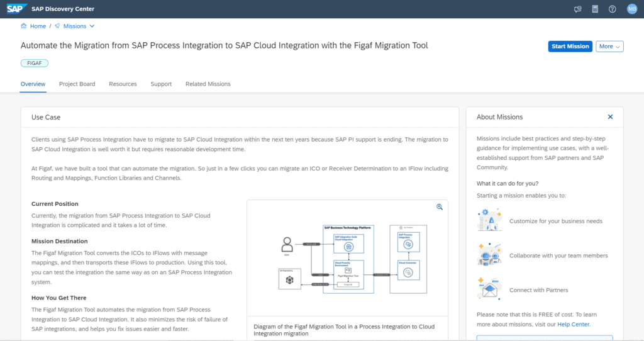The height and width of the screenshot is (341, 644).
Task: Go to Home breadcrumb link
Action: pyautogui.click(x=38, y=26)
